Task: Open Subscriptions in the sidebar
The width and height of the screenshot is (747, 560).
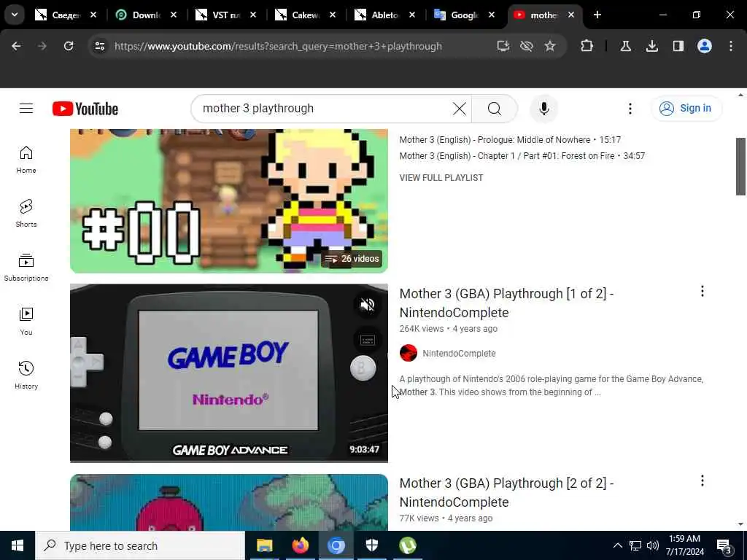Action: [x=26, y=268]
